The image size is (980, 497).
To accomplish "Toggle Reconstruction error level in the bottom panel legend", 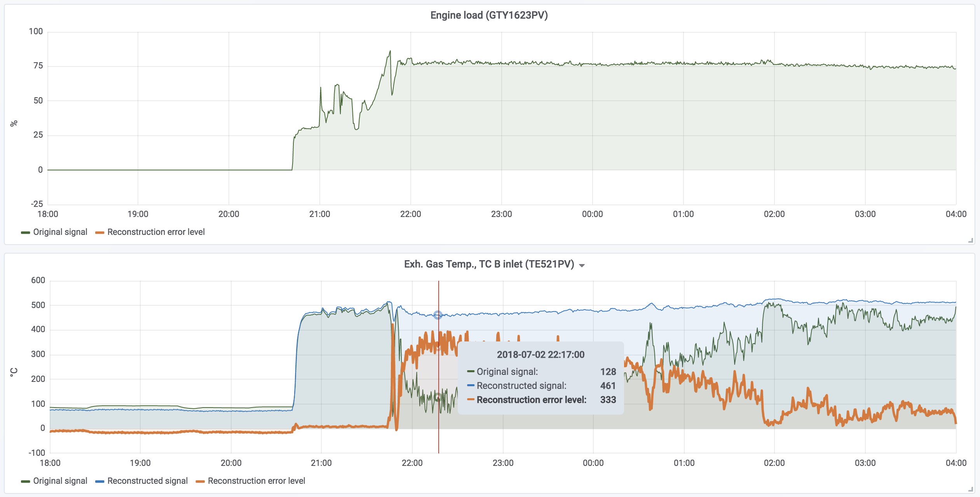I will [x=256, y=481].
